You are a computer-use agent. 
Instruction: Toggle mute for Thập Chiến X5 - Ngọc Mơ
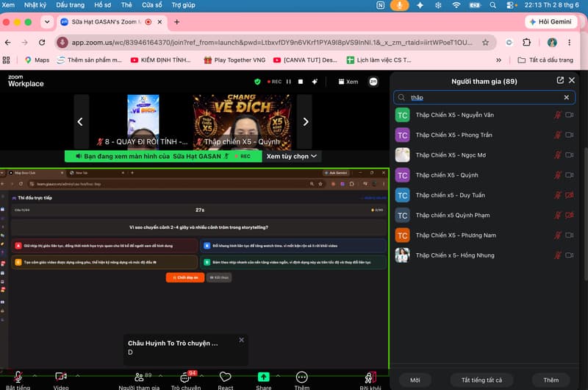coord(558,155)
